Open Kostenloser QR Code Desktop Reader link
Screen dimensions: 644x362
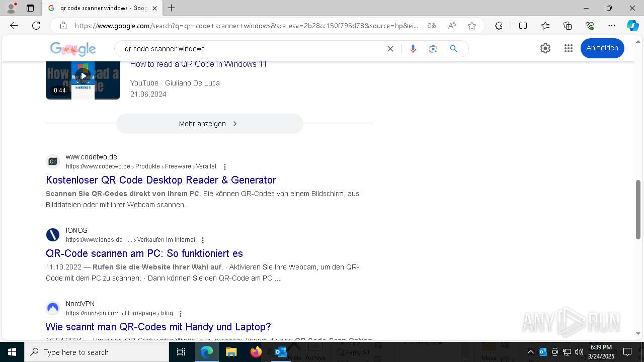(x=161, y=180)
